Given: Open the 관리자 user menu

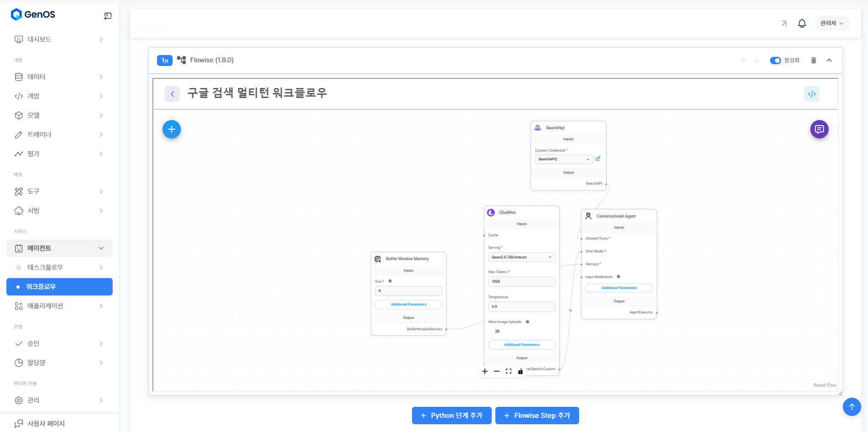Looking at the screenshot, I should pos(831,23).
